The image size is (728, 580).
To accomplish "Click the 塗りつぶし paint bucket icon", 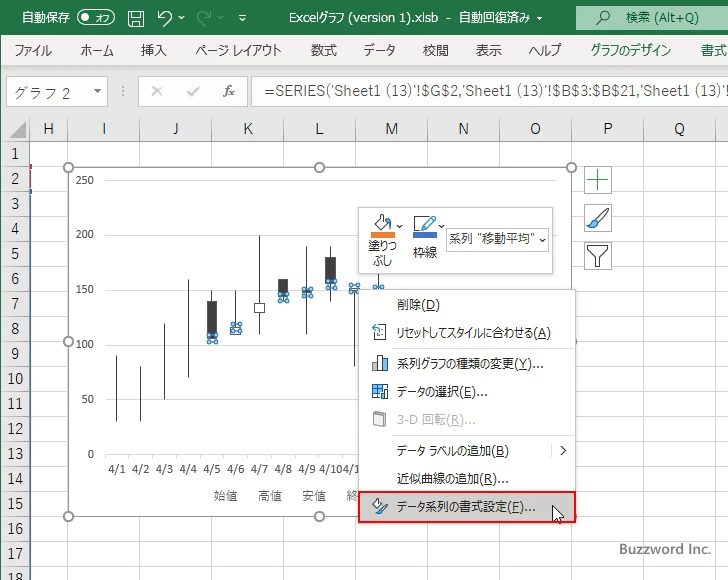I will tap(383, 226).
